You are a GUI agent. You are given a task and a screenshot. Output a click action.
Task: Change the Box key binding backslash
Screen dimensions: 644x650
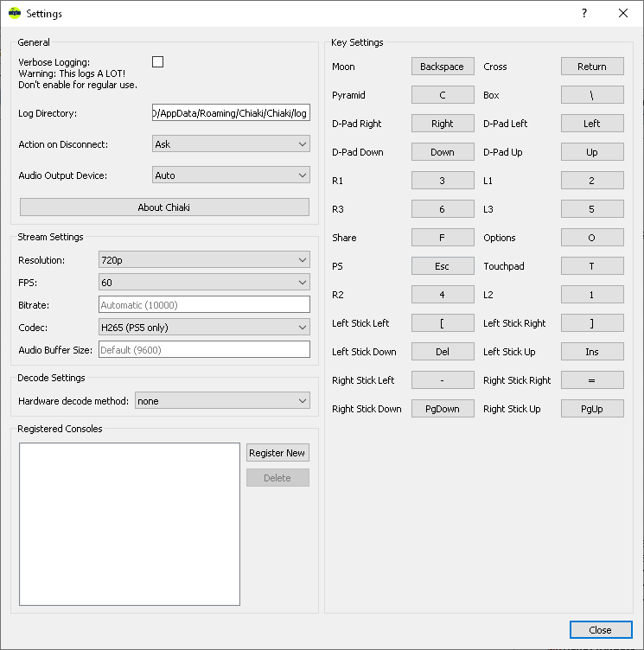592,95
